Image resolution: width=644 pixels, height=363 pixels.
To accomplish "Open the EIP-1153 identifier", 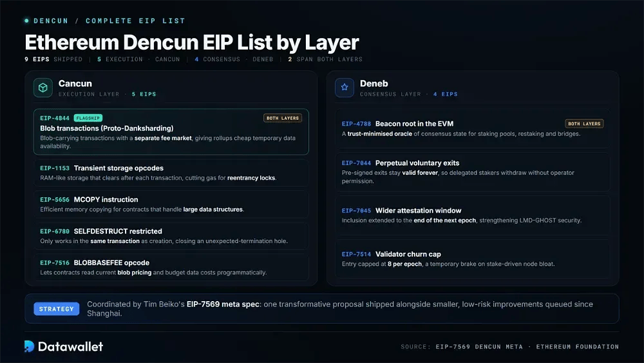I will click(x=55, y=168).
